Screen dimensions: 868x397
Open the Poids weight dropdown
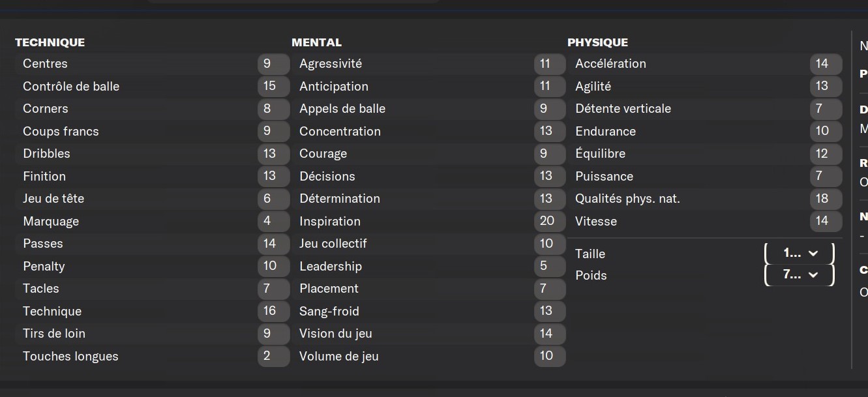[799, 275]
